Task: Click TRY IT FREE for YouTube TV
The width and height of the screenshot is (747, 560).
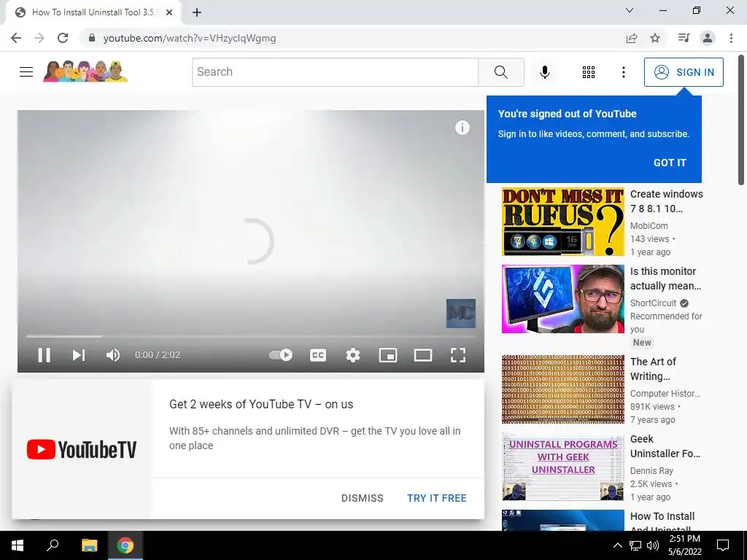Action: pos(436,498)
